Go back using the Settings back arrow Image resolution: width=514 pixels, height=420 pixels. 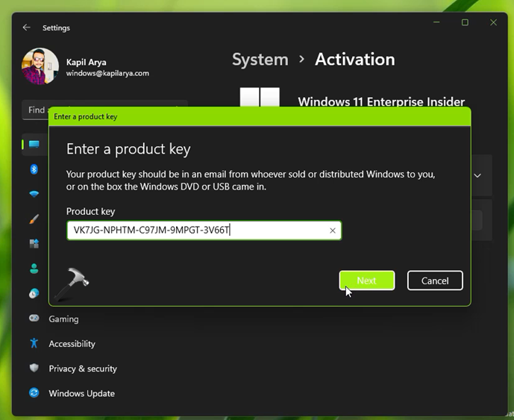[x=27, y=28]
